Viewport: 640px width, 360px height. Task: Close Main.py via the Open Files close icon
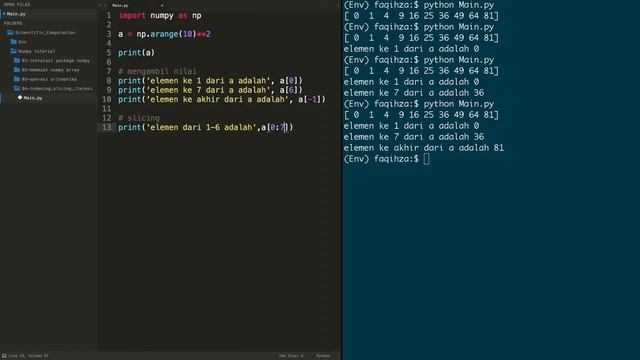[x=4, y=14]
